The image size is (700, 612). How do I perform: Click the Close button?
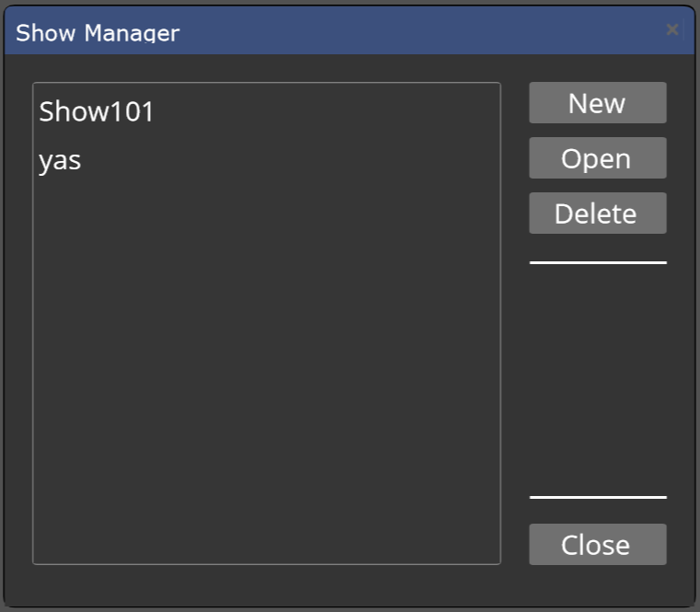coord(598,545)
